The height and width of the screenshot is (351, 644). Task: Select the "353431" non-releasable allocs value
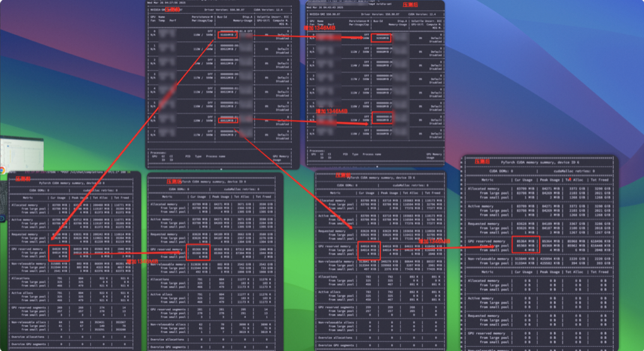(100, 322)
